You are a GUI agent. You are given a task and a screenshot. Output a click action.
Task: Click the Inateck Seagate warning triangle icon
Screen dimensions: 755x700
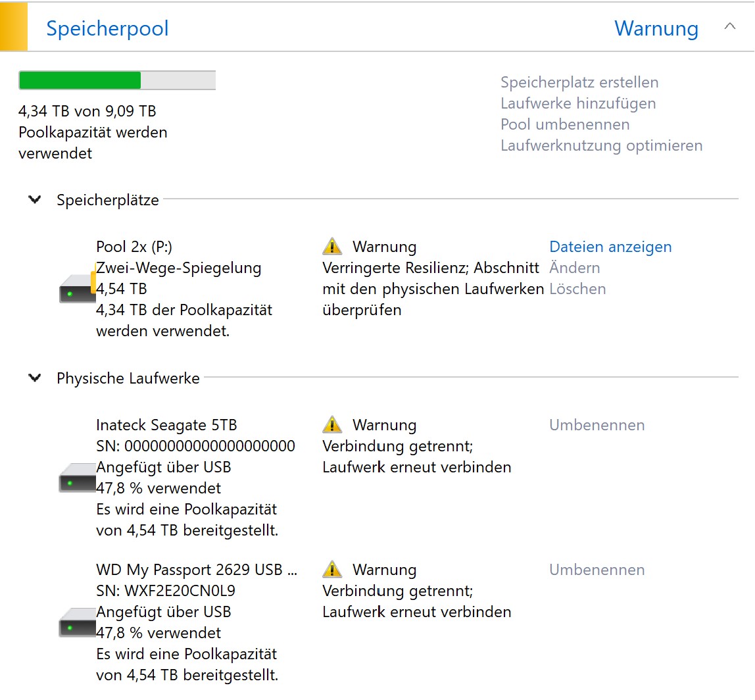tap(332, 424)
